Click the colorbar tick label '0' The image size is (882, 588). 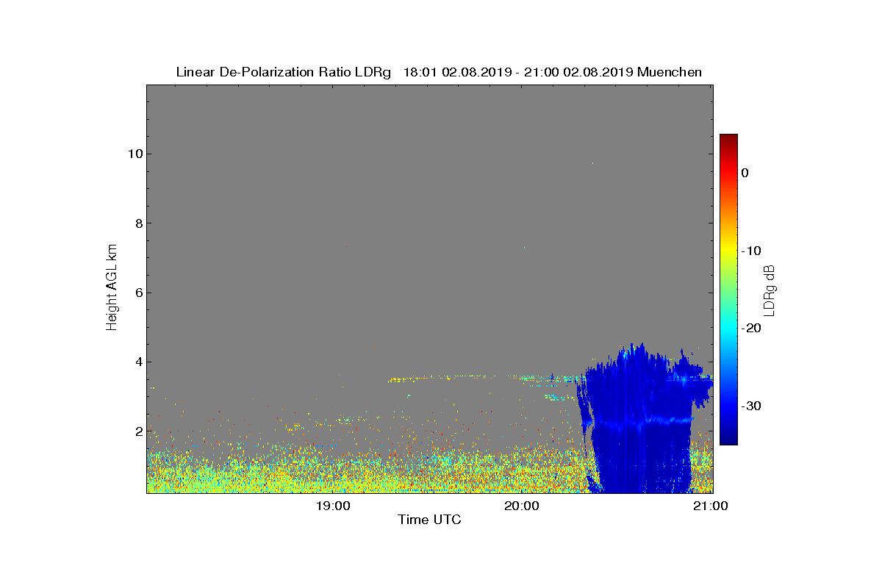(745, 173)
